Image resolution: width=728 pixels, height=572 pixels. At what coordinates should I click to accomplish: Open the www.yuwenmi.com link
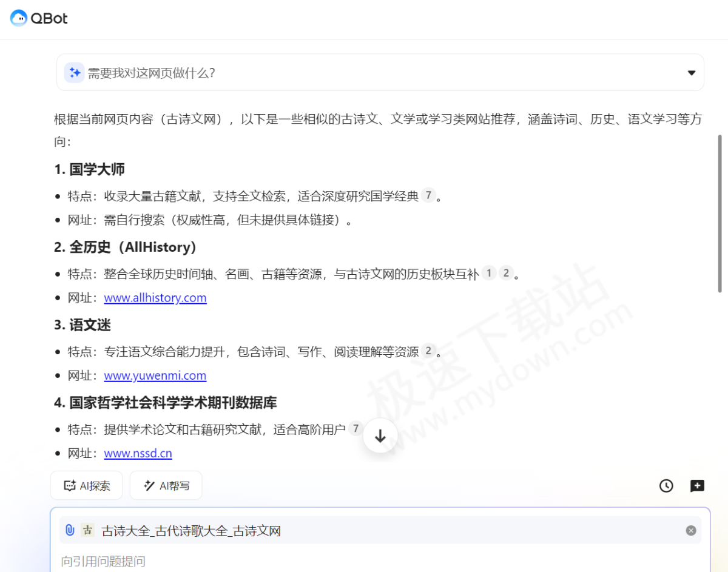pos(155,375)
